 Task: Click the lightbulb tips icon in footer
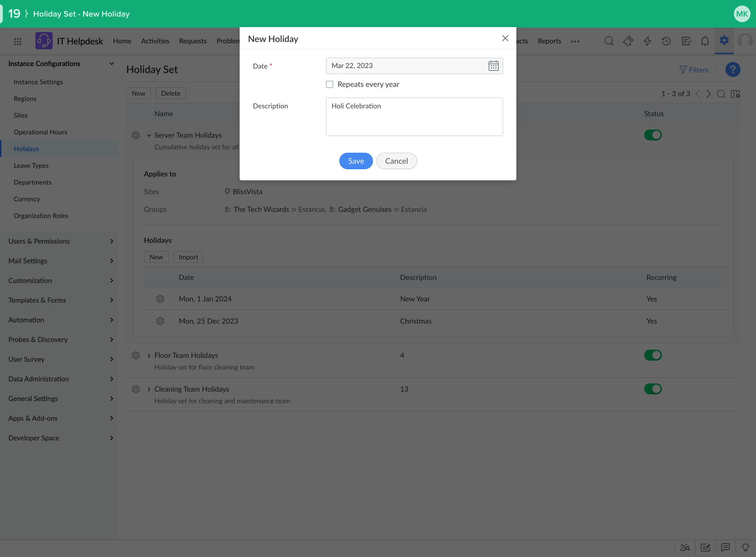[x=745, y=547]
